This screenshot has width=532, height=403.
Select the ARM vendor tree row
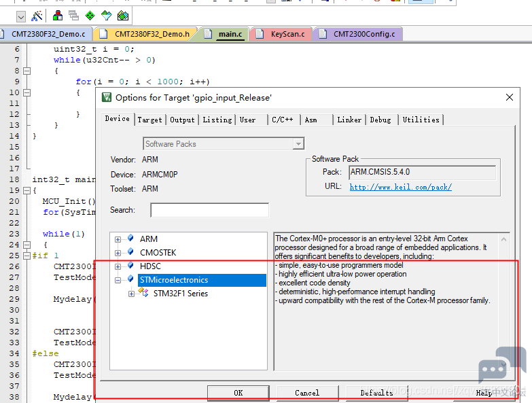point(149,239)
